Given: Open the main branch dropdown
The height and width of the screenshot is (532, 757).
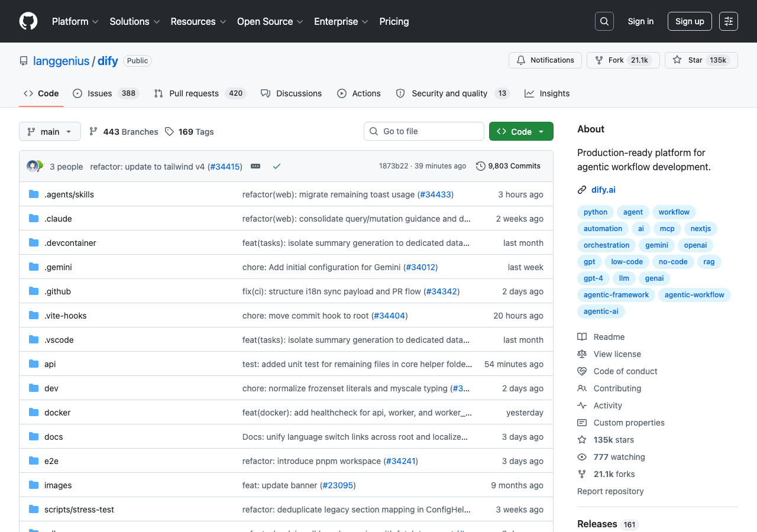Looking at the screenshot, I should pos(50,131).
